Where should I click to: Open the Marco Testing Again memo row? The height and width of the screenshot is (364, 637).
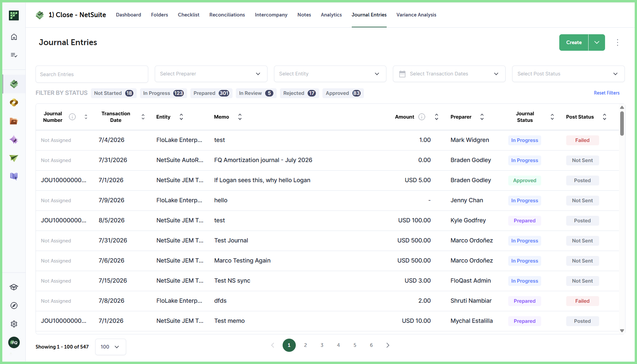[x=327, y=261]
